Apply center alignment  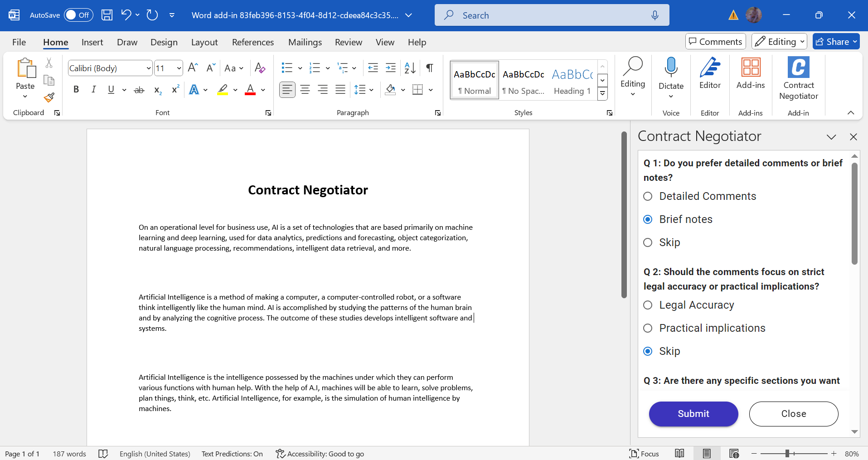[x=305, y=89]
